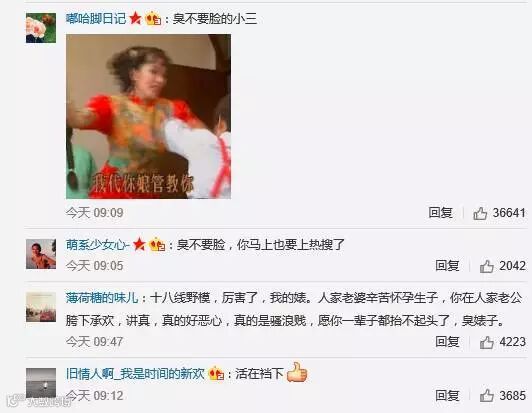The height and width of the screenshot is (413, 532).
Task: Click thumbs-up icon beside 3685
Action: pyautogui.click(x=487, y=396)
